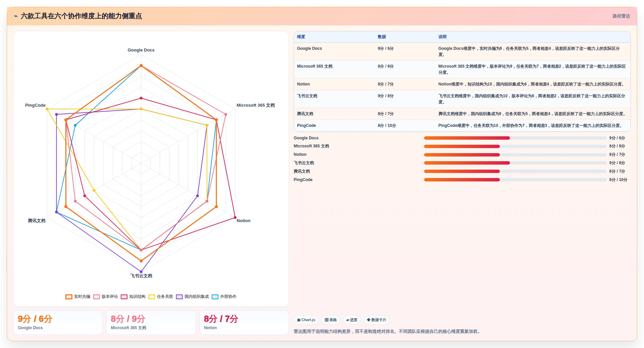Toggle the 外部协作 legend item
The width and height of the screenshot is (644, 348).
coord(224,297)
